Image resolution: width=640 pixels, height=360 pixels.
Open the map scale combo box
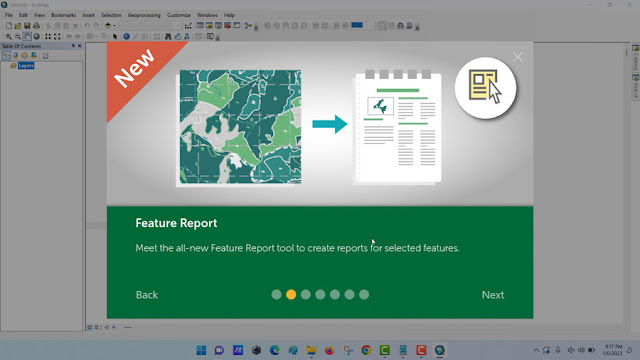150,26
